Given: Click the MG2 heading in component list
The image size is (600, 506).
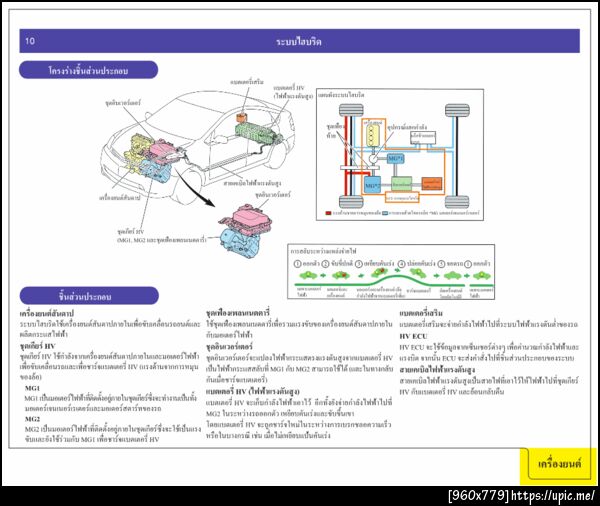Looking at the screenshot, I should click(33, 419).
